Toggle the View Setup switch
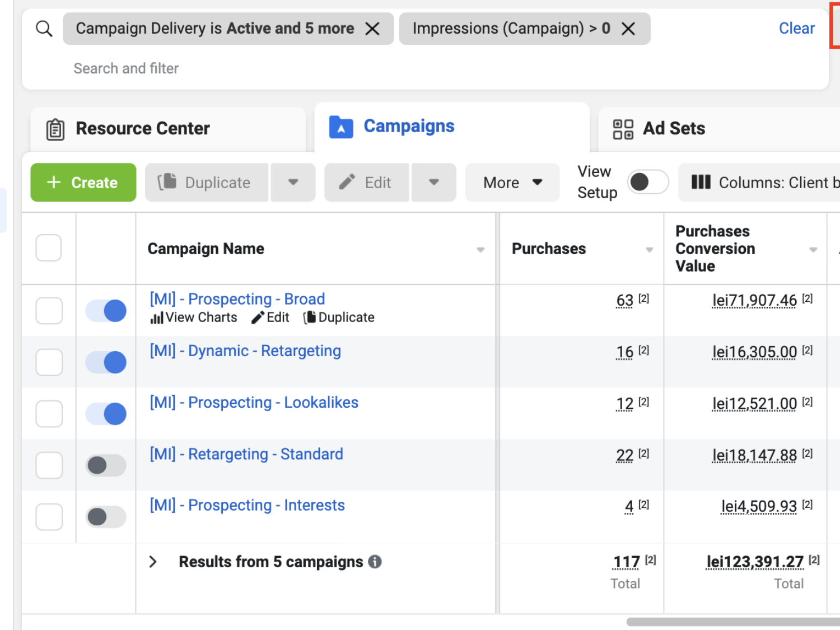Viewport: 840px width, 630px height. (647, 182)
